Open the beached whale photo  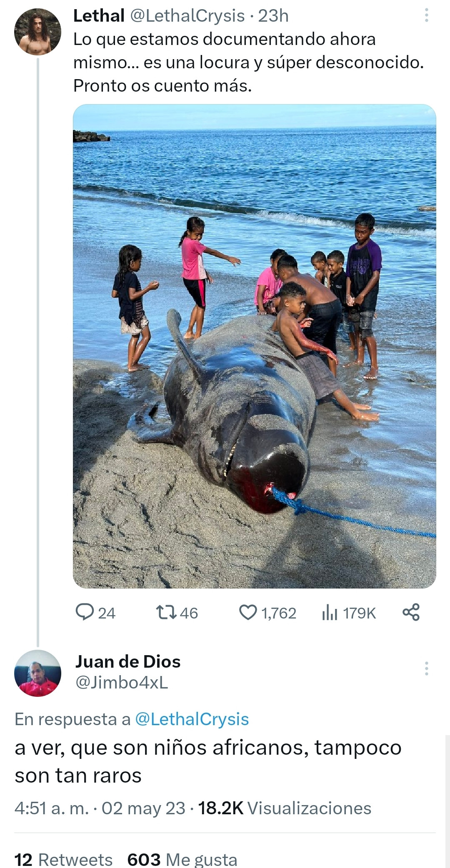click(x=254, y=346)
